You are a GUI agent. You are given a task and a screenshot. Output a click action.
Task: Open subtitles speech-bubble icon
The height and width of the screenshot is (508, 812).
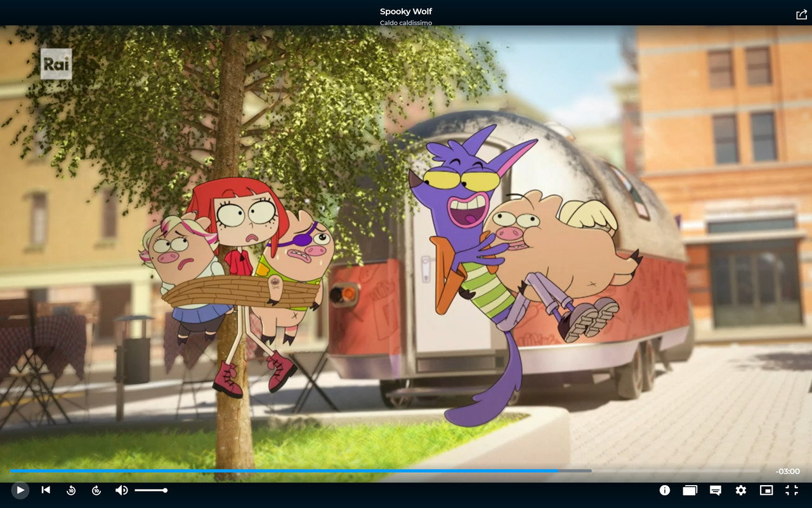716,490
